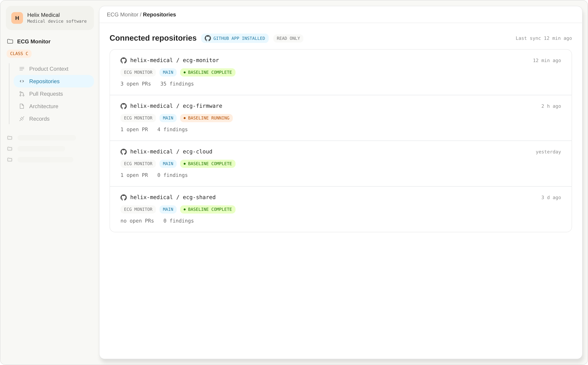The width and height of the screenshot is (588, 365).
Task: Open Records in the sidebar
Action: [x=54, y=119]
